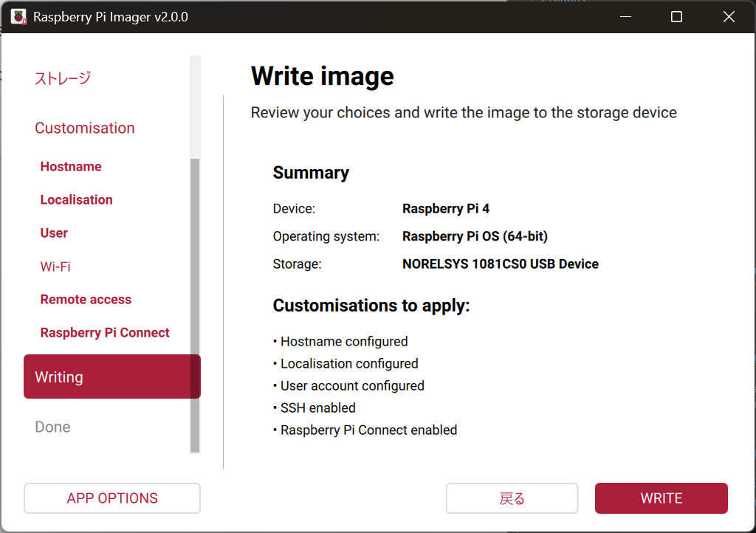
Task: Click the 戻る back button
Action: pos(512,498)
